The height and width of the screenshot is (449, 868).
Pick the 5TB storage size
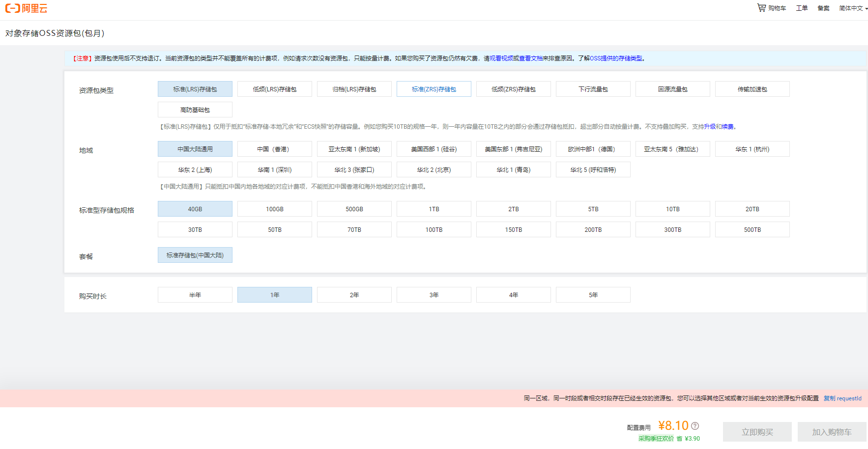[x=593, y=209]
